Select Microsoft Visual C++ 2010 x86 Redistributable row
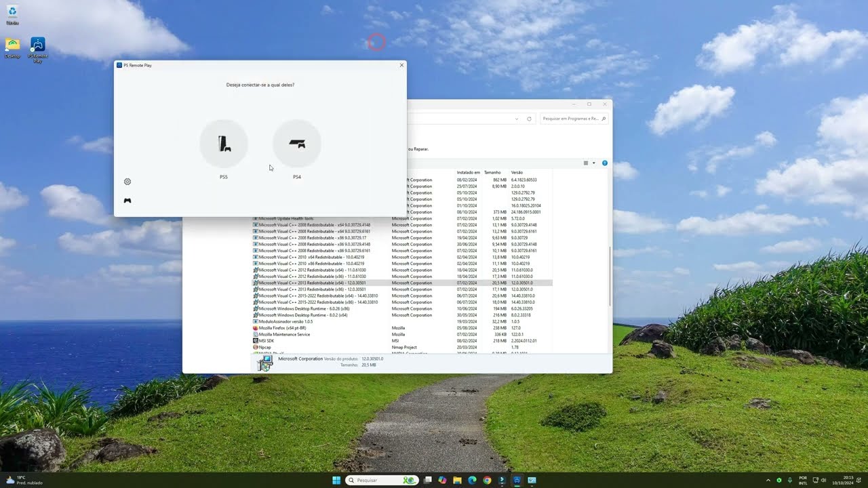The image size is (868, 488). (402, 264)
